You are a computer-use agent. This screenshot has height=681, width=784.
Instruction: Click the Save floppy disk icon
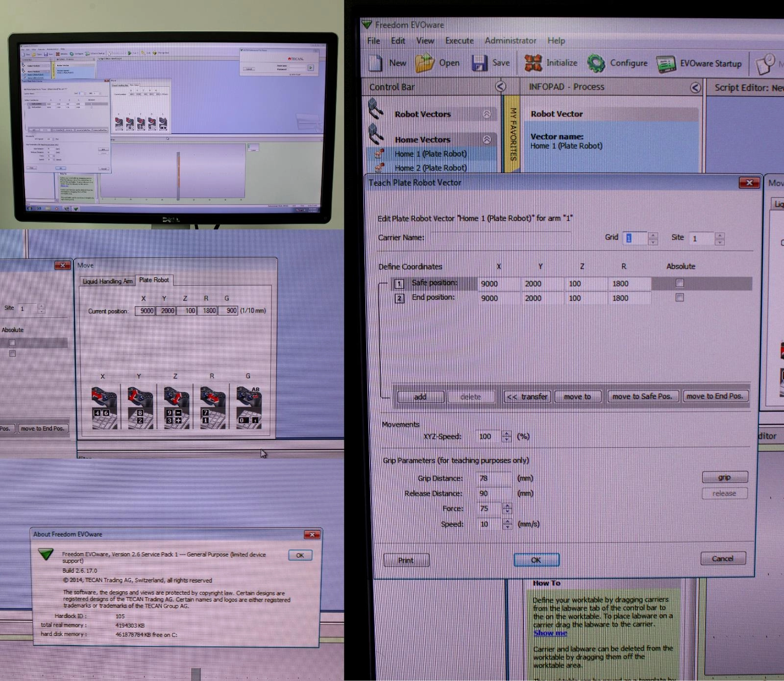click(479, 63)
